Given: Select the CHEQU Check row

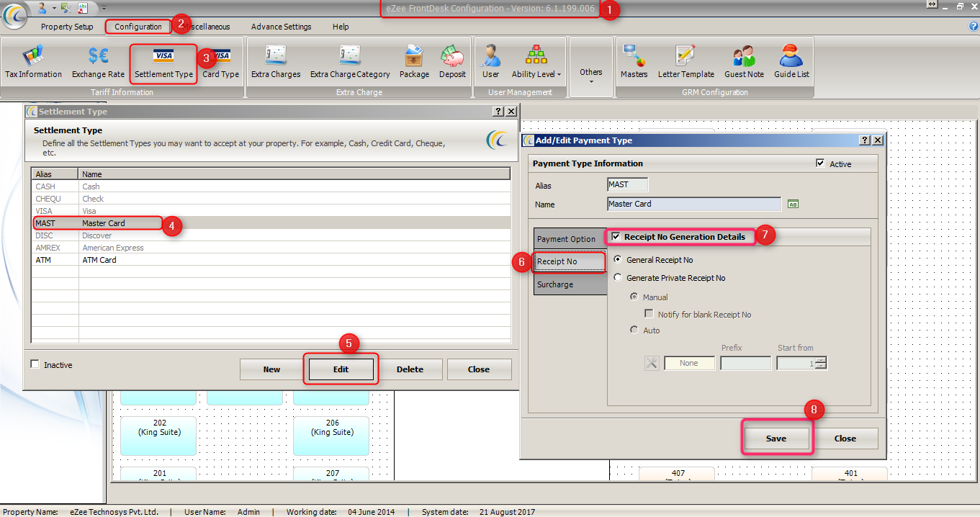Looking at the screenshot, I should (271, 199).
